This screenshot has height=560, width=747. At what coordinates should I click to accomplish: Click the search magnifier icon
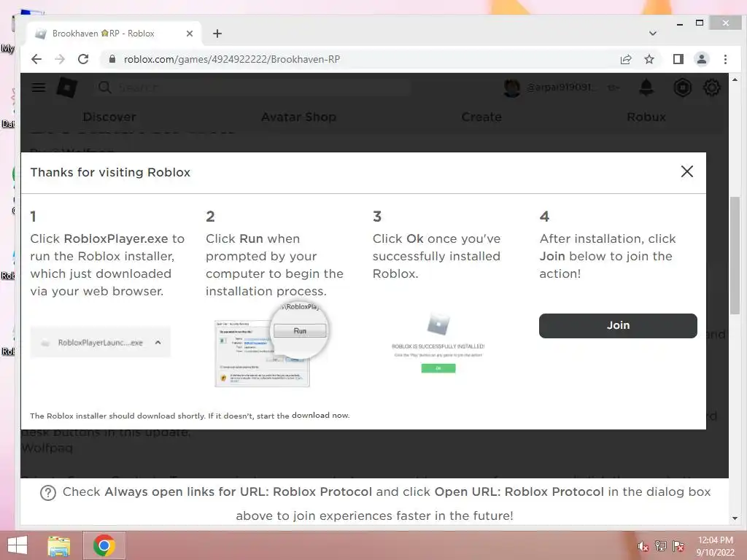[x=104, y=87]
